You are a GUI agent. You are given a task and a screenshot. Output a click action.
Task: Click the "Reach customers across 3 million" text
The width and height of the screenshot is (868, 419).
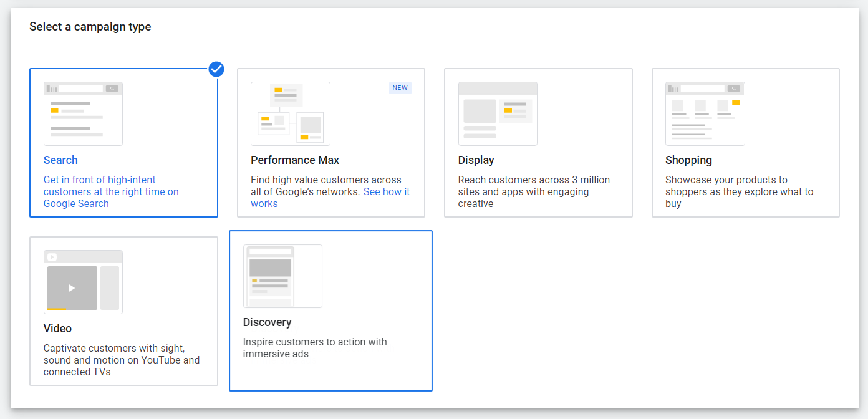pyautogui.click(x=533, y=191)
